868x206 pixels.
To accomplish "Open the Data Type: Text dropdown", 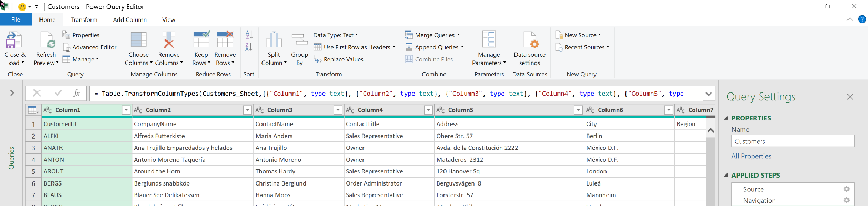I will [x=336, y=35].
